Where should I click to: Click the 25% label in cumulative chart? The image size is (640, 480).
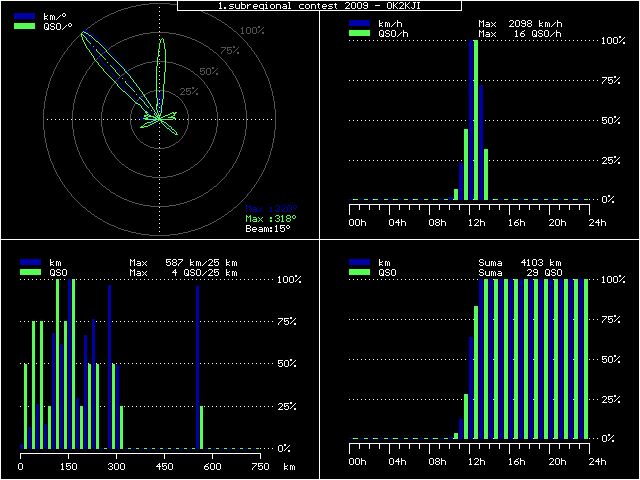(611, 400)
